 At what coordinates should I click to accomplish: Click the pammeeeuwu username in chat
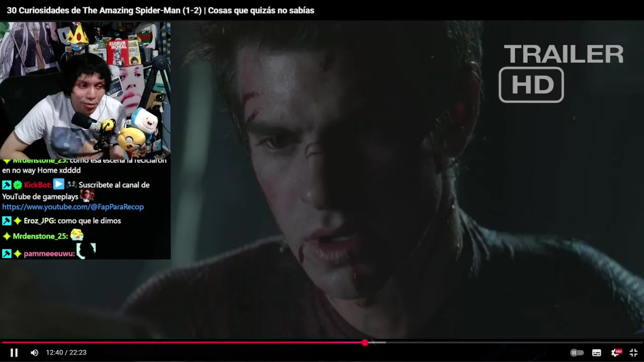pos(49,254)
